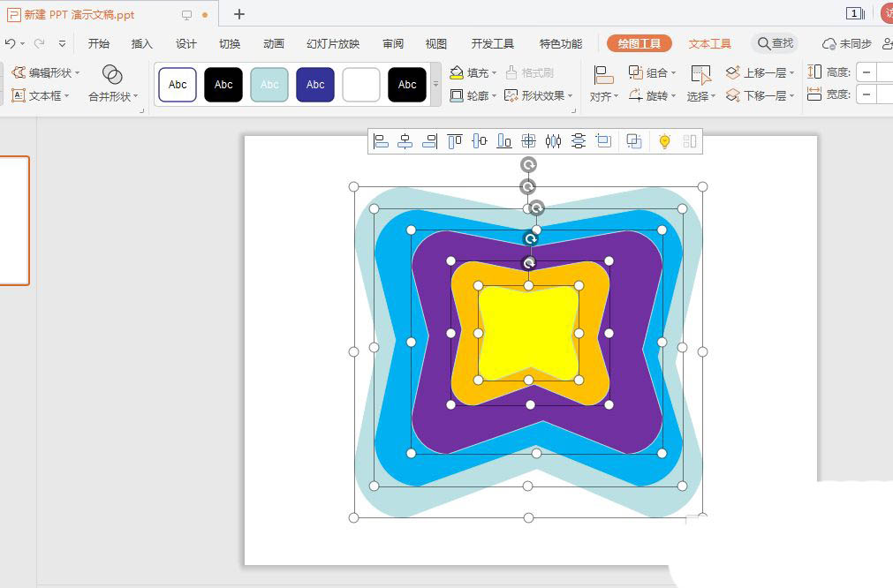Expand the shape styles gallery
893x588 pixels.
click(435, 84)
